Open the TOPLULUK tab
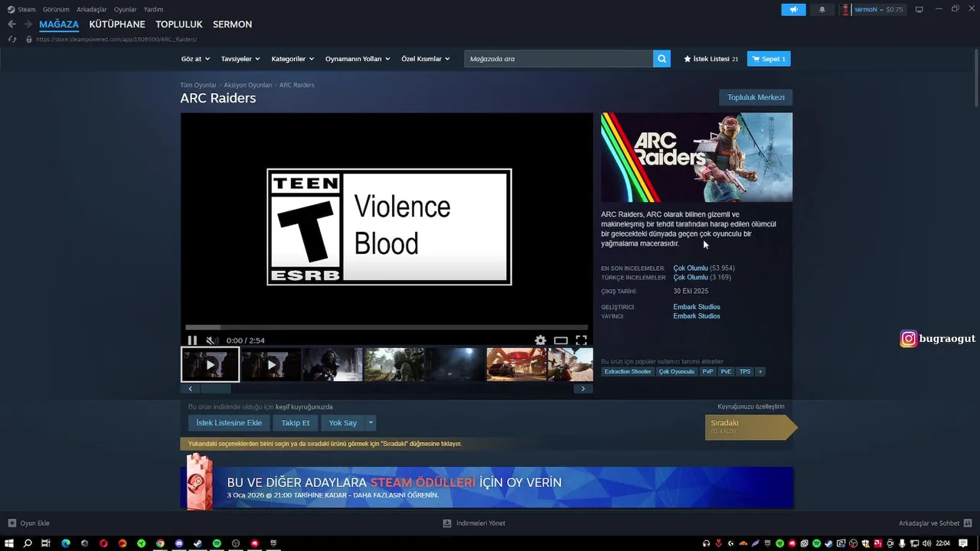980x551 pixels. click(x=179, y=24)
